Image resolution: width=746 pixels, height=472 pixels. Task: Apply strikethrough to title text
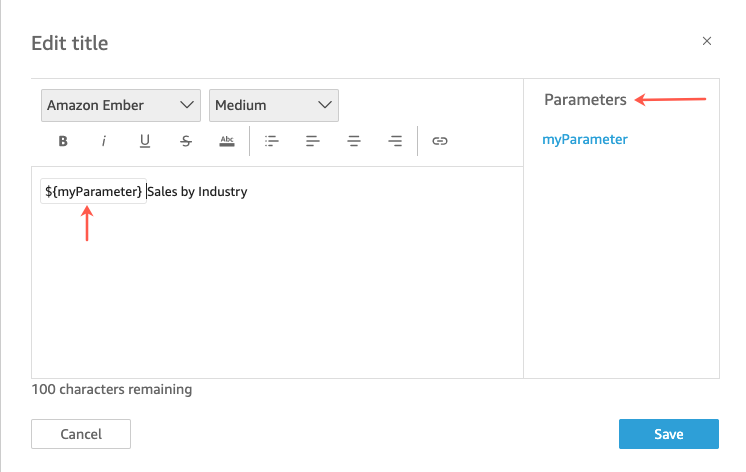pos(186,141)
